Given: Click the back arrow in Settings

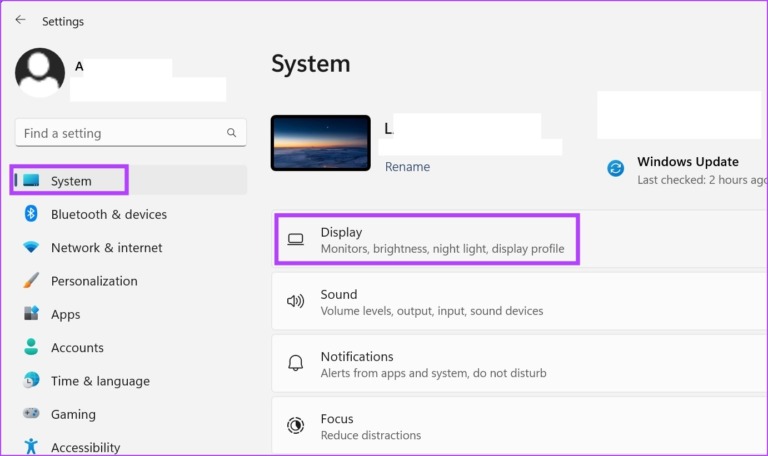Looking at the screenshot, I should click(x=20, y=20).
